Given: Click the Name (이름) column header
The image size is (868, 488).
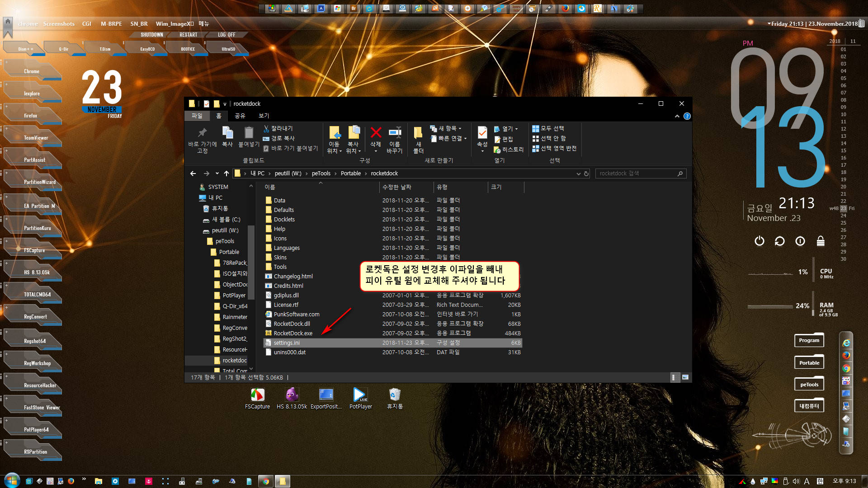Looking at the screenshot, I should pos(321,187).
